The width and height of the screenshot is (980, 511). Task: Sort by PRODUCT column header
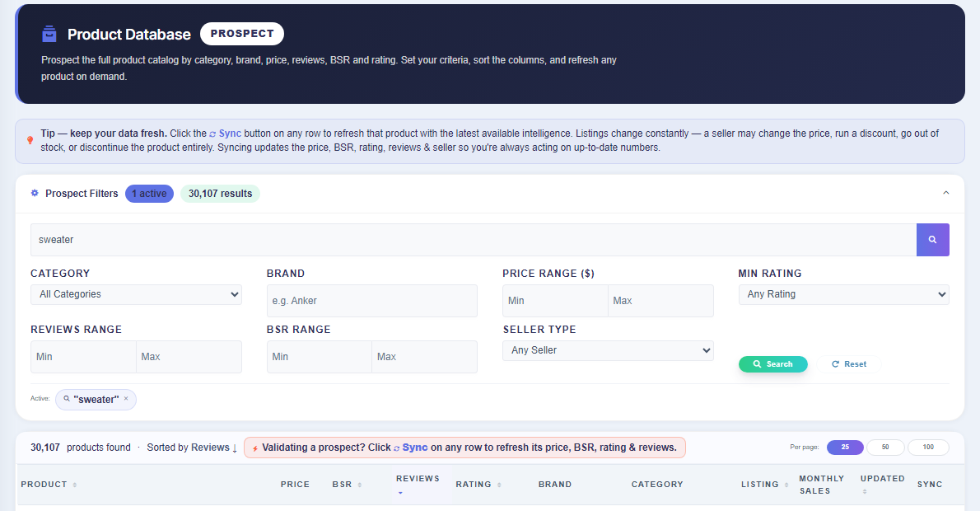49,484
